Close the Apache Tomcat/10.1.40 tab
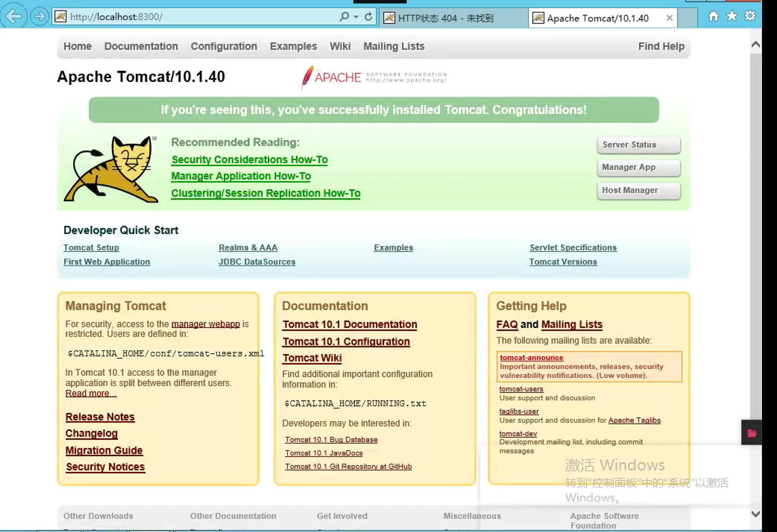 point(669,18)
